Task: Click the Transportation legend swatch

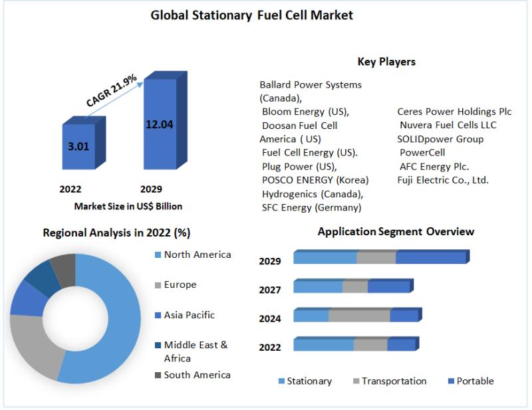Action: tap(356, 381)
